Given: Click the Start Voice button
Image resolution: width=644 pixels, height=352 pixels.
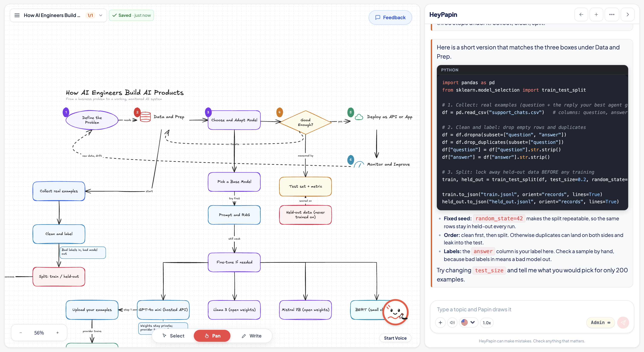Looking at the screenshot, I should tap(395, 338).
